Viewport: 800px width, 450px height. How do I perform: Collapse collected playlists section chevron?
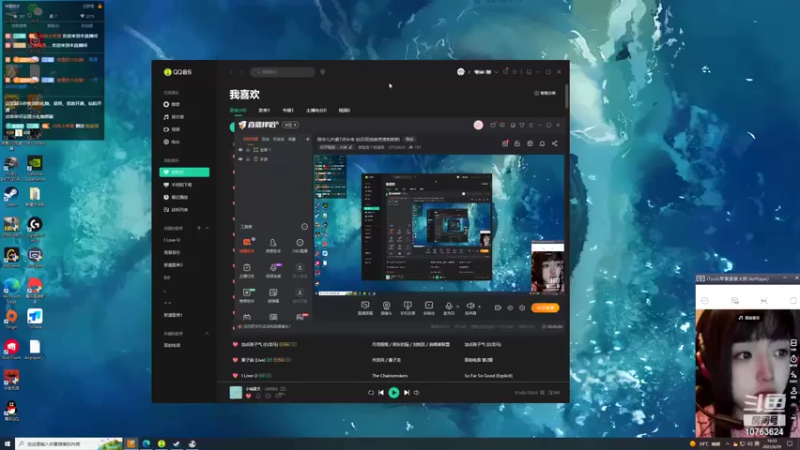pos(207,333)
